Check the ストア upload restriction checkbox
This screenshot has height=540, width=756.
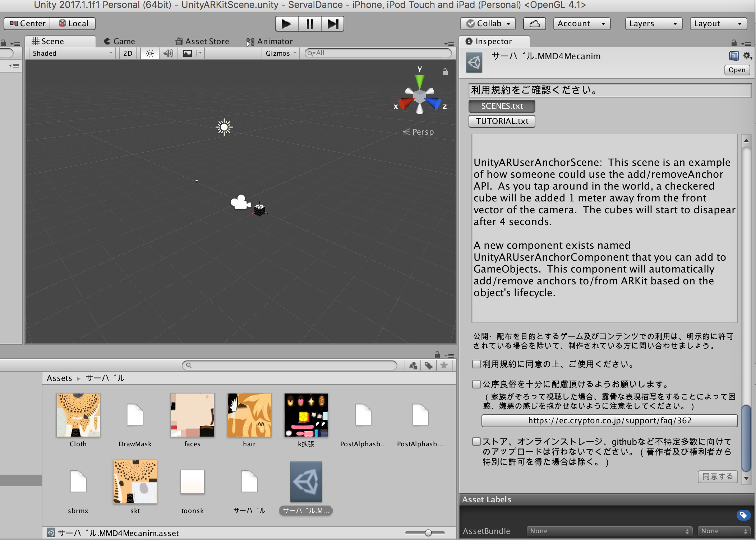coord(476,442)
